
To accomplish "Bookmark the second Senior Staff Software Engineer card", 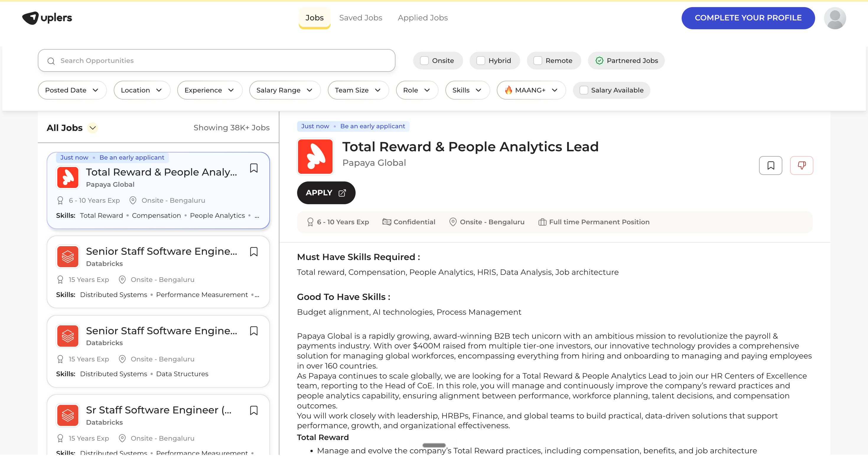I will [x=254, y=331].
